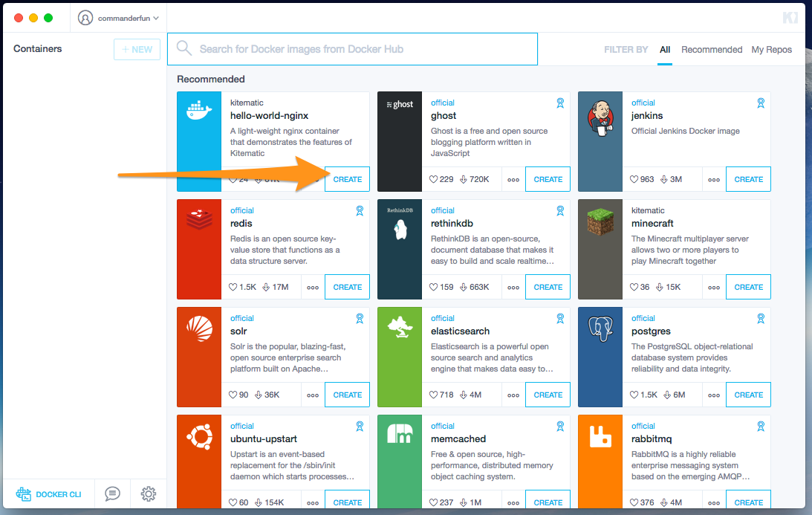Open the Docker CLI

49,494
